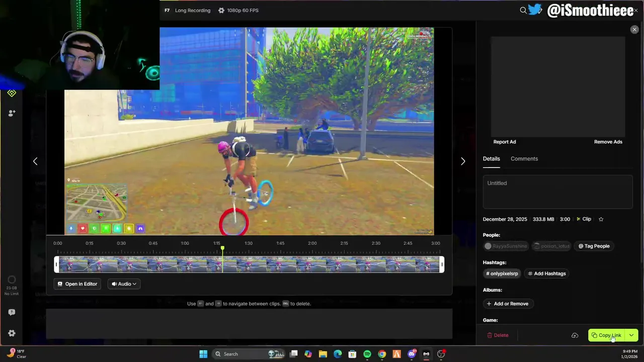This screenshot has width=644, height=362.
Task: Open the orange app icon in taskbar
Action: pyautogui.click(x=396, y=354)
